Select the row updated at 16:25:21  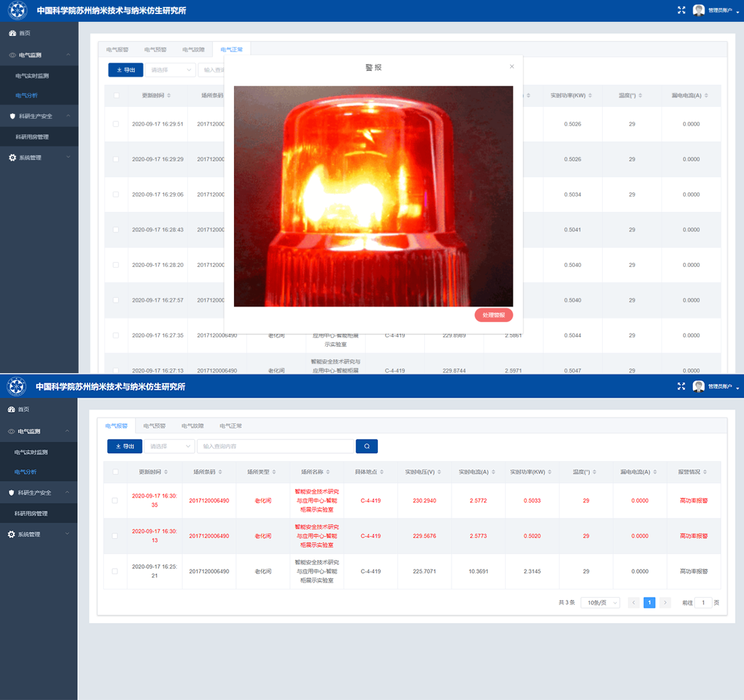[x=115, y=572]
